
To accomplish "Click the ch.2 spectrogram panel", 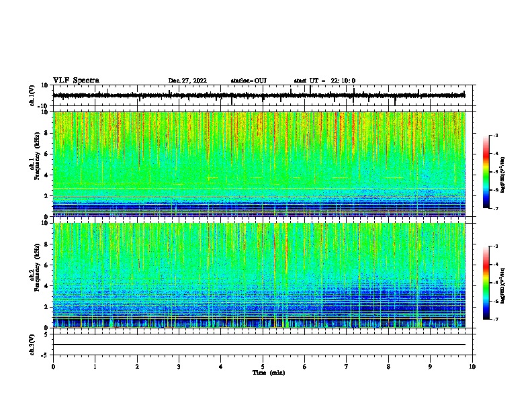I will [x=259, y=275].
